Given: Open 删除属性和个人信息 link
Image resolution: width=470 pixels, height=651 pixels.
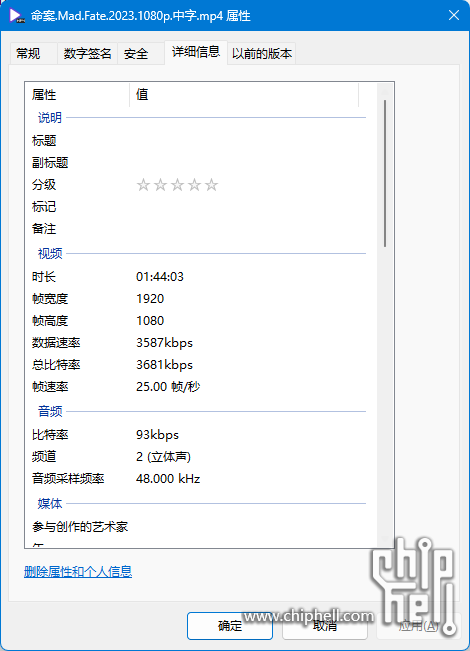Looking at the screenshot, I should click(78, 572).
